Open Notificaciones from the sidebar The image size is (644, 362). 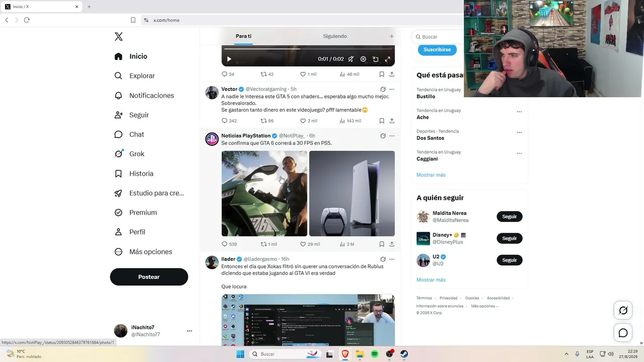[144, 96]
